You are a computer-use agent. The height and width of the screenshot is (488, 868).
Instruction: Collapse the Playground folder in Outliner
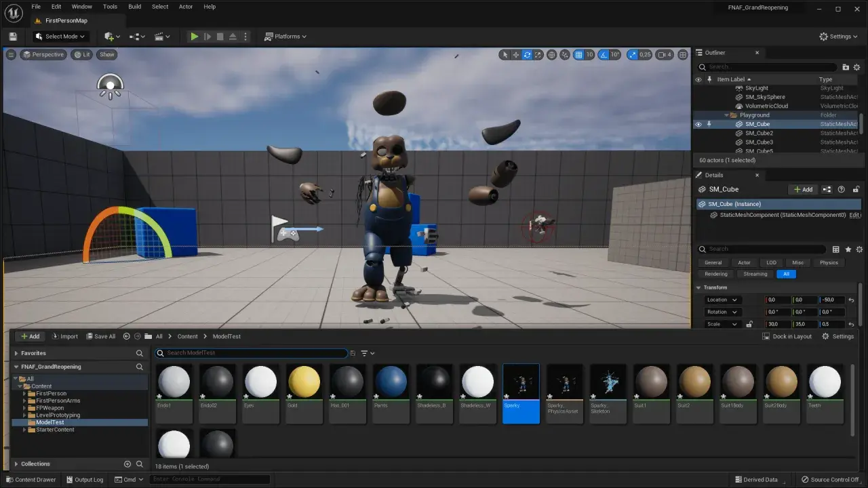coord(727,115)
